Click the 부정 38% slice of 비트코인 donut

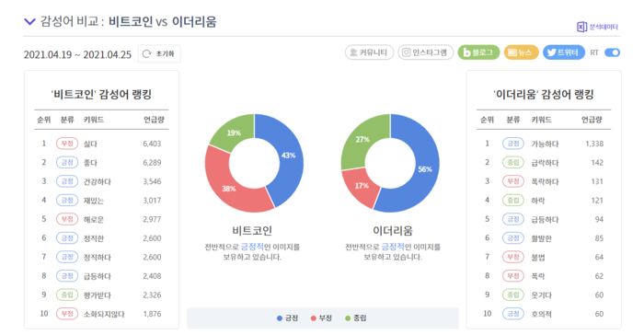point(228,189)
